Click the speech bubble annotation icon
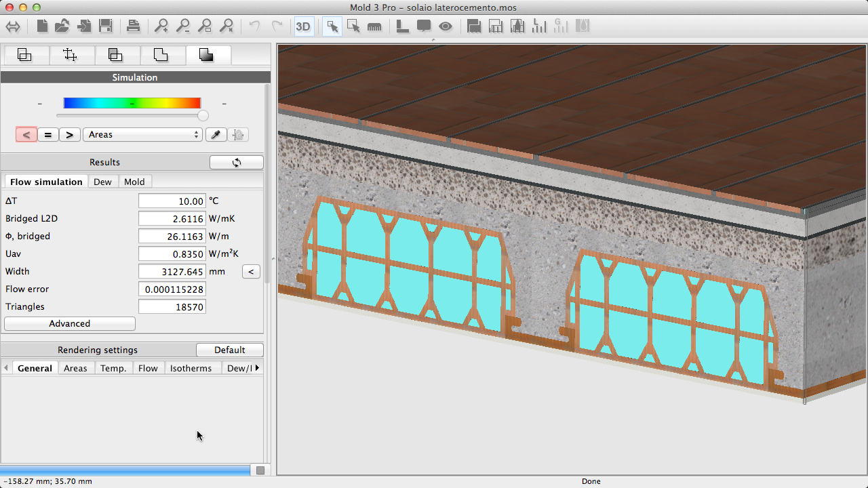The image size is (868, 488). (424, 26)
